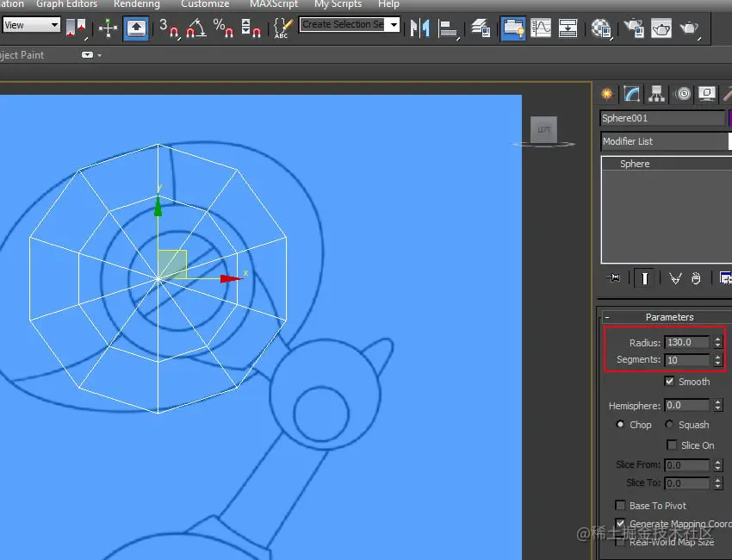The height and width of the screenshot is (560, 732).
Task: Click the Radius spinner arrows
Action: (x=718, y=342)
